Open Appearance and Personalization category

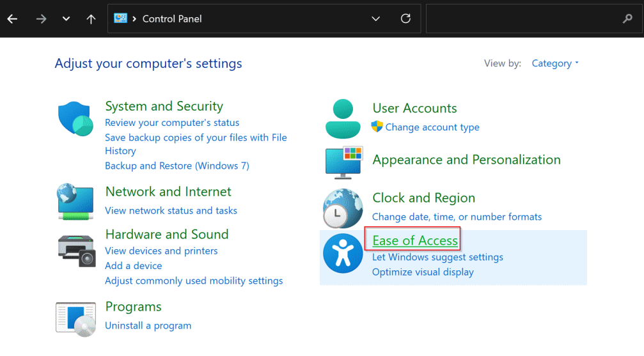tap(466, 160)
